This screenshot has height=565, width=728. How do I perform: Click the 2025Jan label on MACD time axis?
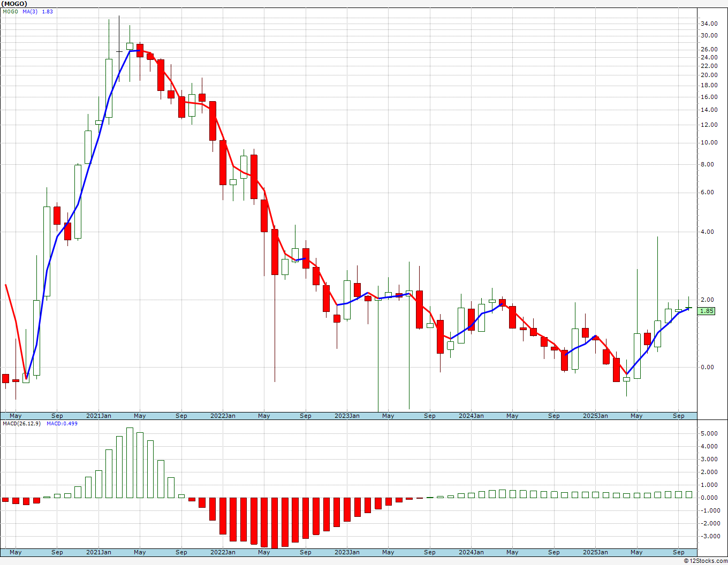click(x=595, y=552)
